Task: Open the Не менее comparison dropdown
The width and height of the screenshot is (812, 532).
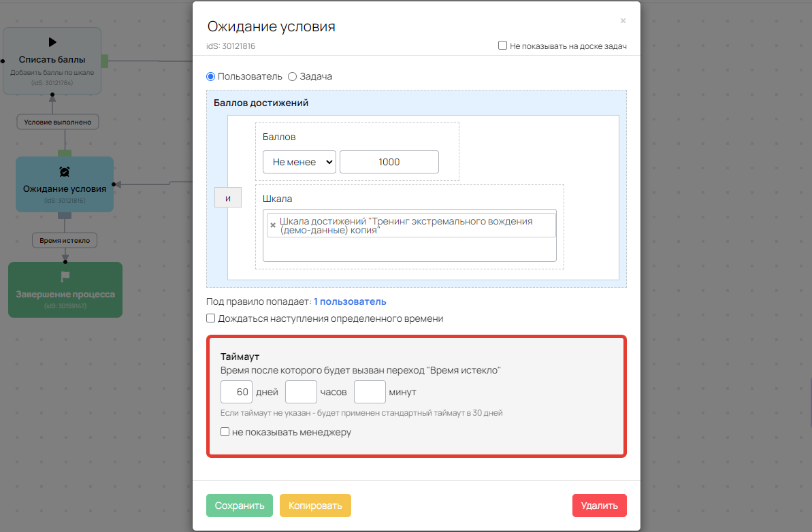Action: (299, 162)
